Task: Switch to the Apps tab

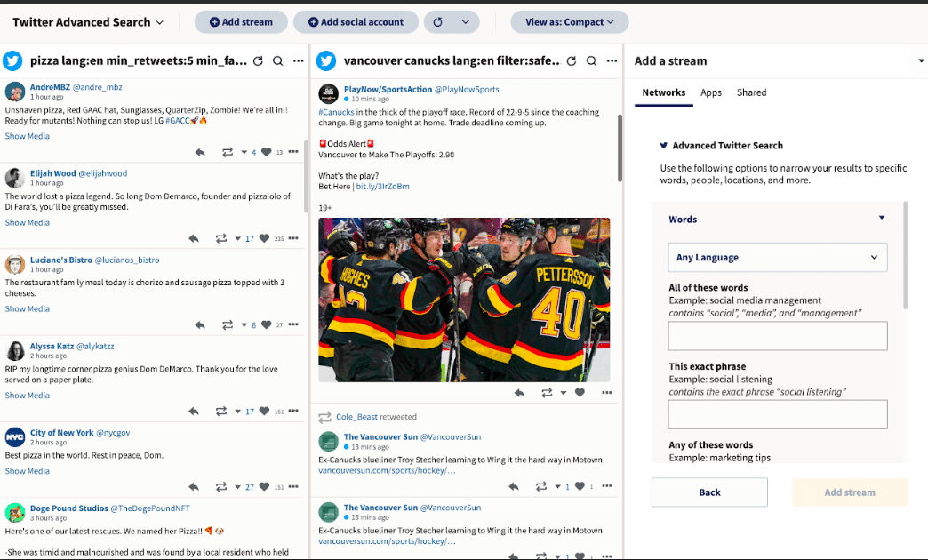Action: point(711,93)
